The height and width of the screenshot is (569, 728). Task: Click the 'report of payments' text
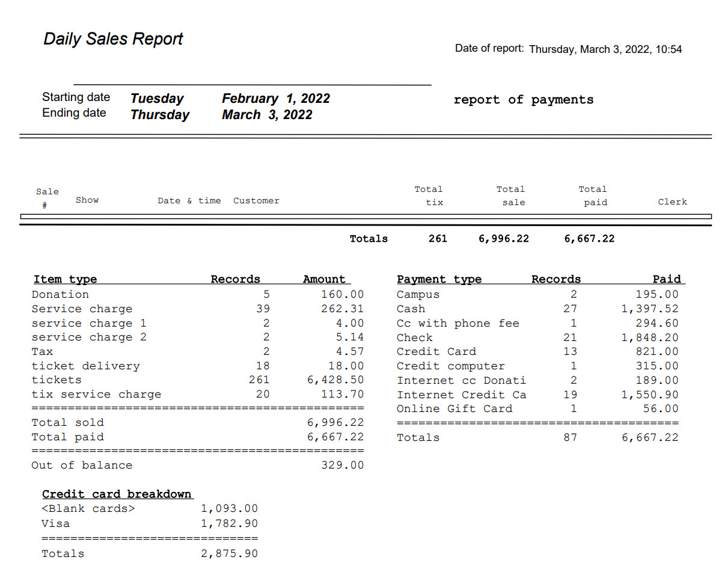click(x=523, y=100)
